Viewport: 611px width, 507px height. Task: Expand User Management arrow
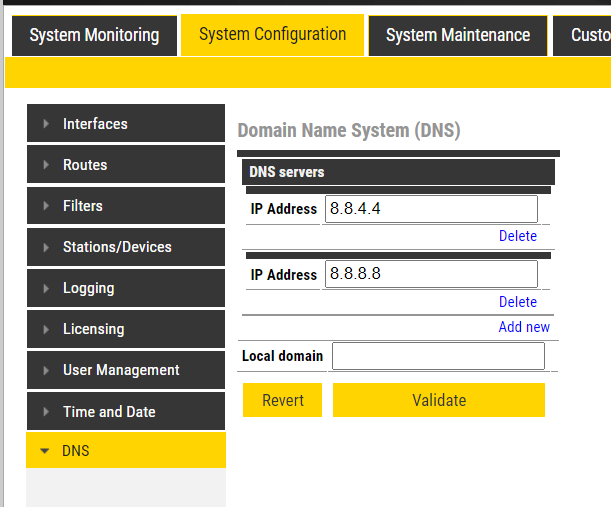pos(46,370)
